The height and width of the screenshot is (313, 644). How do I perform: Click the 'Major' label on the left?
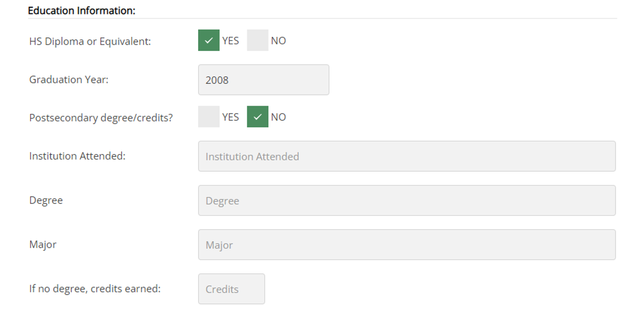click(42, 244)
